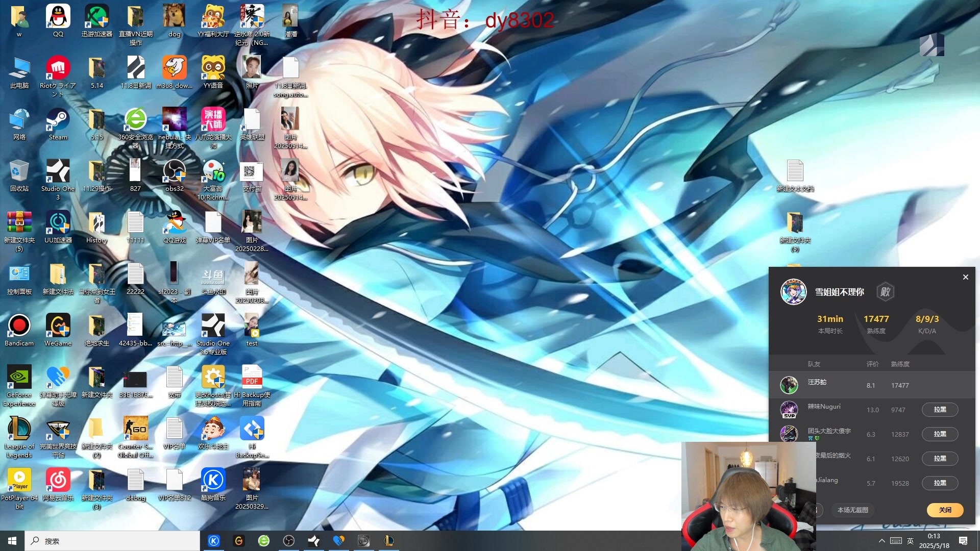The image size is (980, 551).
Task: Show hidden system tray icons
Action: click(x=881, y=541)
